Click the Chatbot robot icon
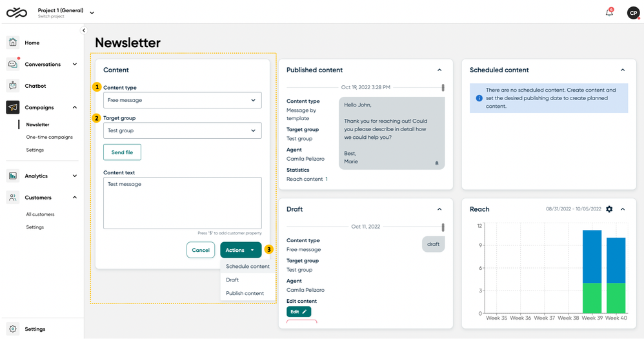Screen dimensions: 644x339 [13, 86]
